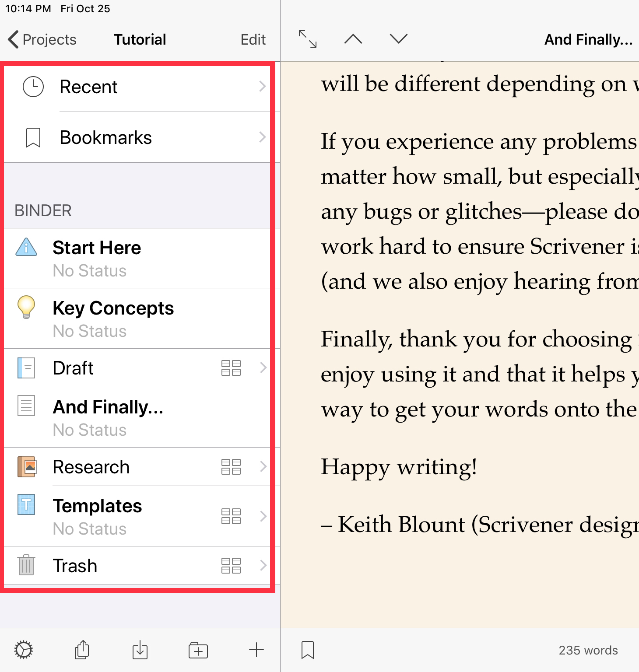The height and width of the screenshot is (672, 639).
Task: Click "No Status" under Templates
Action: click(90, 529)
